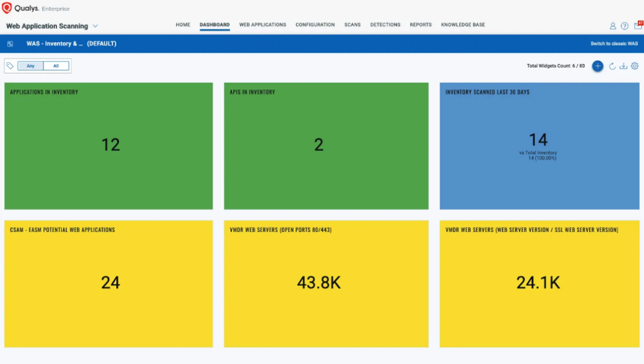Open the notifications inbox icon
Image resolution: width=644 pixels, height=364 pixels.
pos(638,25)
